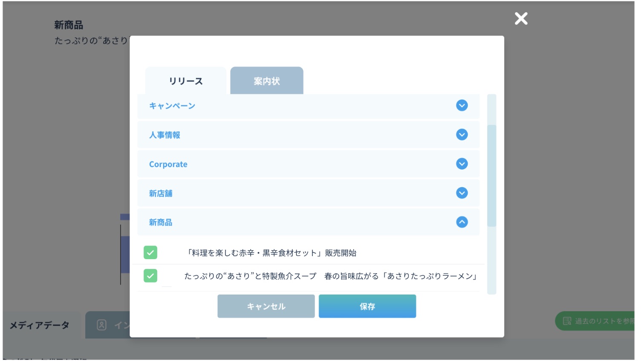Close the dialog with the X icon
The width and height of the screenshot is (641, 364).
[521, 19]
